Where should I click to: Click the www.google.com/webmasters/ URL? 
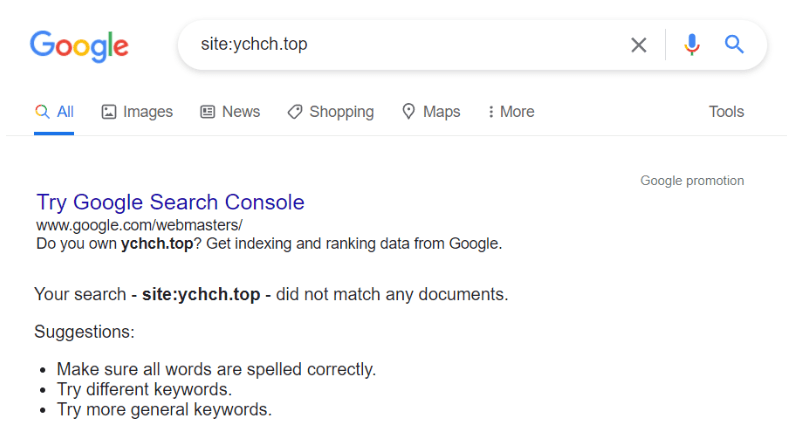tap(140, 225)
